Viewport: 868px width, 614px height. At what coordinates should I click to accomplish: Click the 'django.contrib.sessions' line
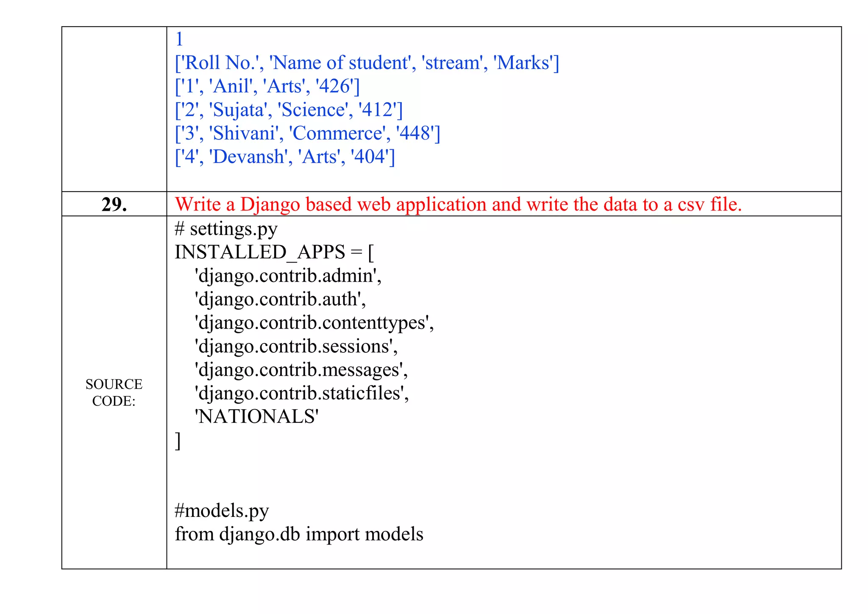click(x=296, y=346)
